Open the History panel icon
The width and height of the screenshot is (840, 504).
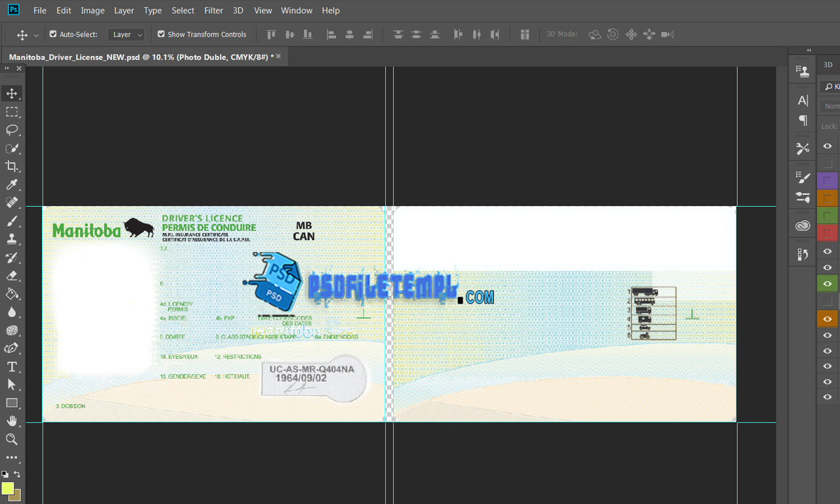point(802,255)
